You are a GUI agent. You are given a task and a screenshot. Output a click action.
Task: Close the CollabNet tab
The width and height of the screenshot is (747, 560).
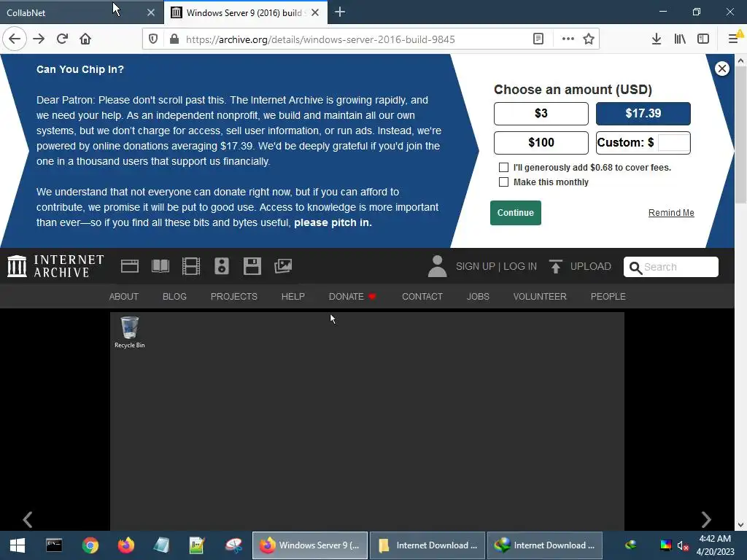click(x=151, y=12)
